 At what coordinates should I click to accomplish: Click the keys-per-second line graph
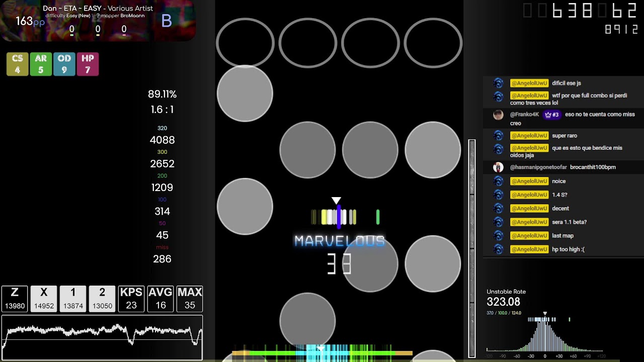coord(102,337)
